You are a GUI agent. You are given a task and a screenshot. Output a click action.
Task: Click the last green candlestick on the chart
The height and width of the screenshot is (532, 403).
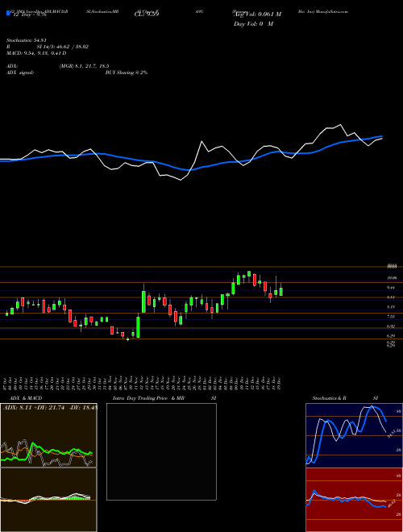(280, 292)
